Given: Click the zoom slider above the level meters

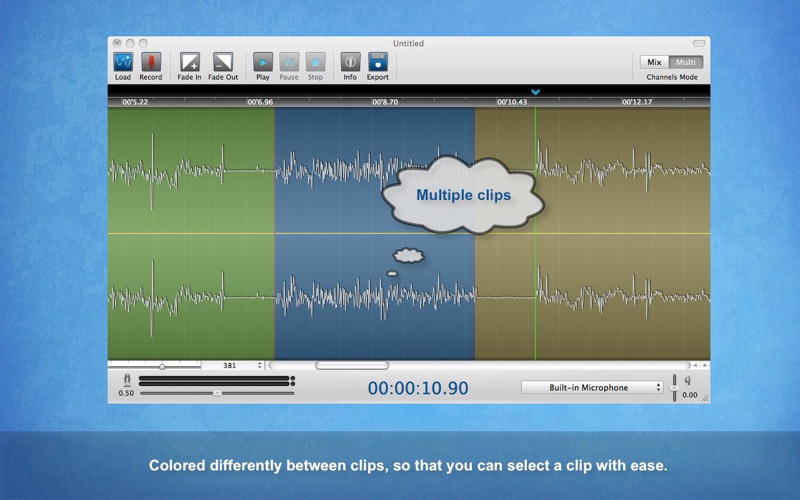Looking at the screenshot, I should 162,366.
